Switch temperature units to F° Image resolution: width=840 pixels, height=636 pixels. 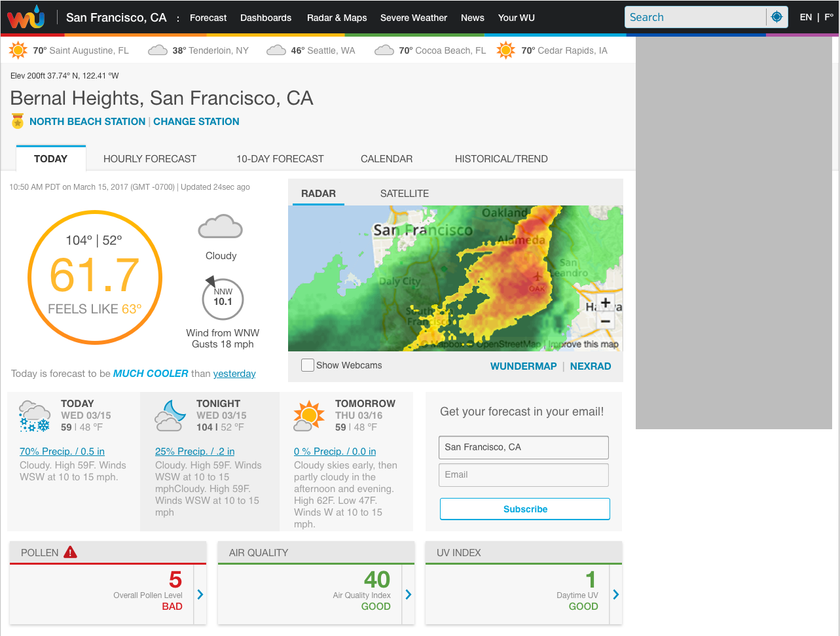(828, 18)
